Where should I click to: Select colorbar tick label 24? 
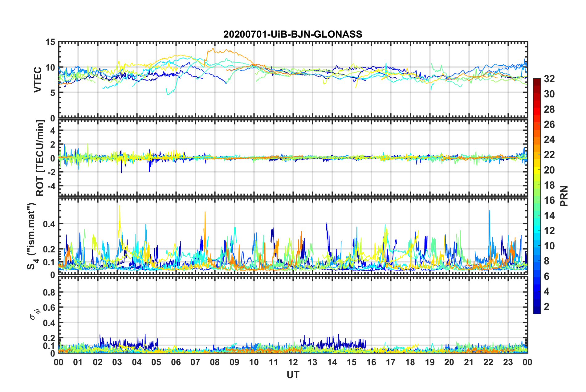click(x=549, y=140)
